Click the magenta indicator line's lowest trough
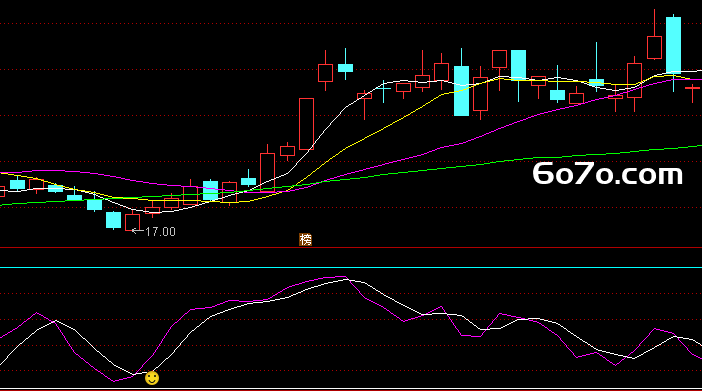Screen dimensions: 702x391 (114, 381)
